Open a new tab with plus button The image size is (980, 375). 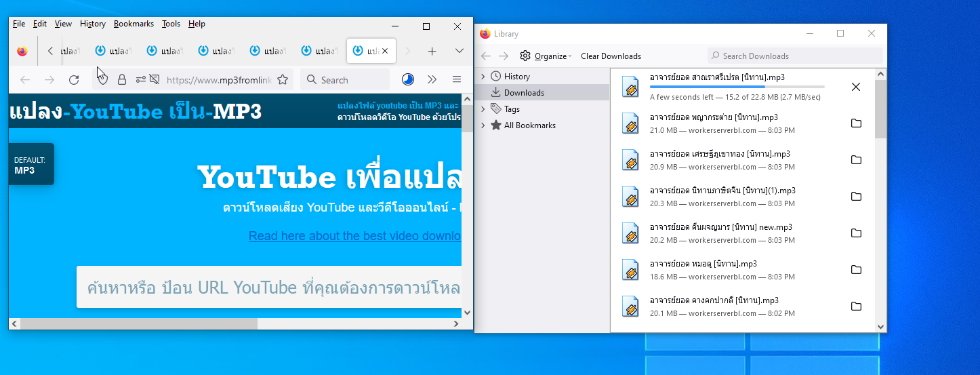pyautogui.click(x=432, y=51)
